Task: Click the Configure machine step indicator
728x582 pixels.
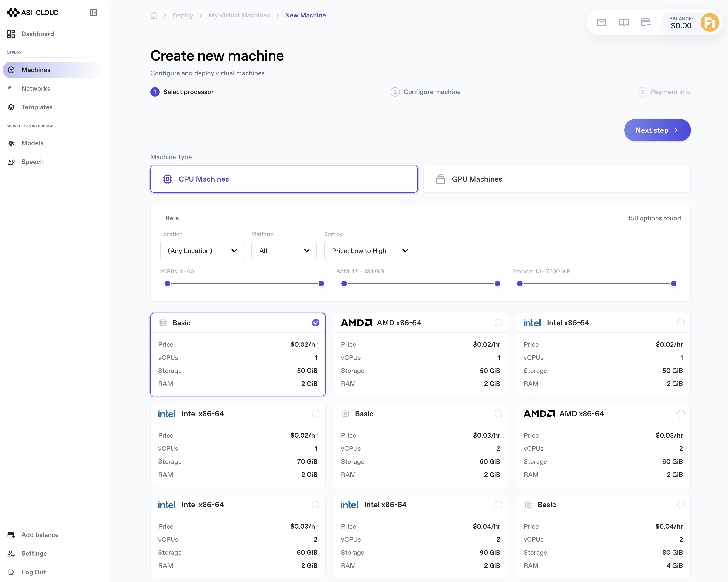Action: (426, 92)
